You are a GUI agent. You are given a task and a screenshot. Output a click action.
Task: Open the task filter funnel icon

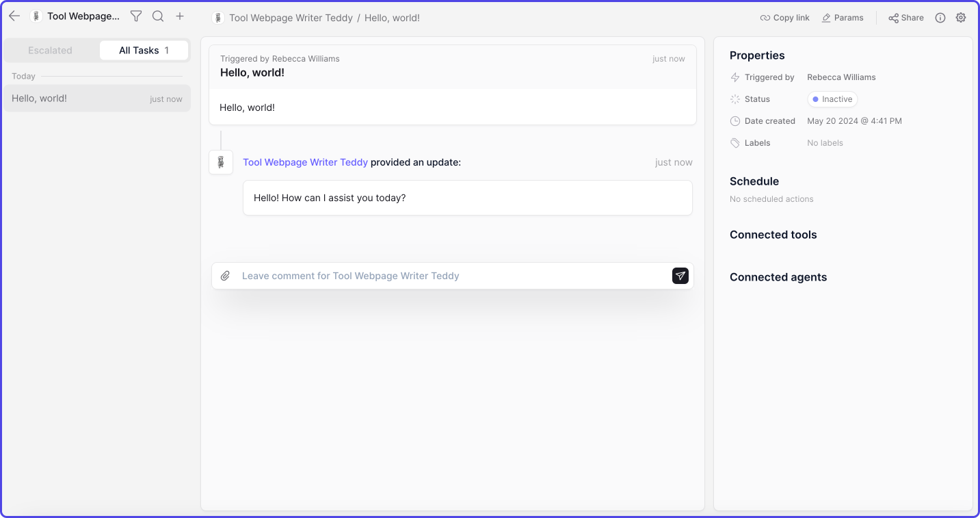point(136,16)
